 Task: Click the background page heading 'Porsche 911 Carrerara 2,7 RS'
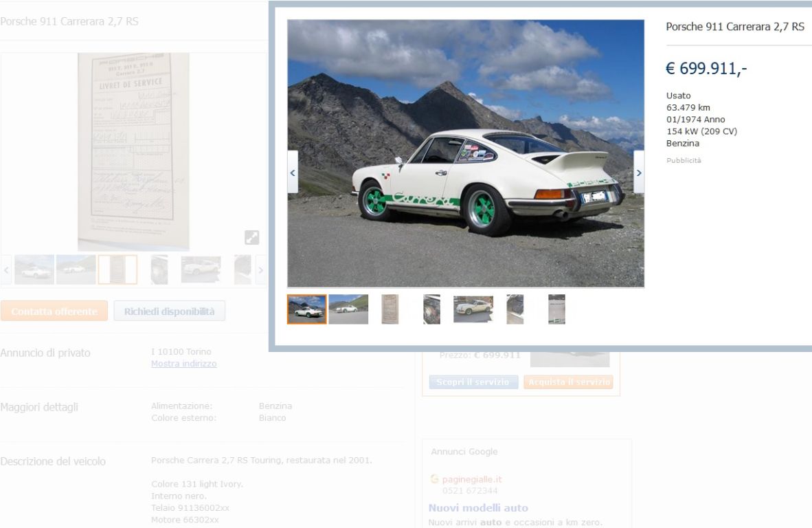point(69,21)
